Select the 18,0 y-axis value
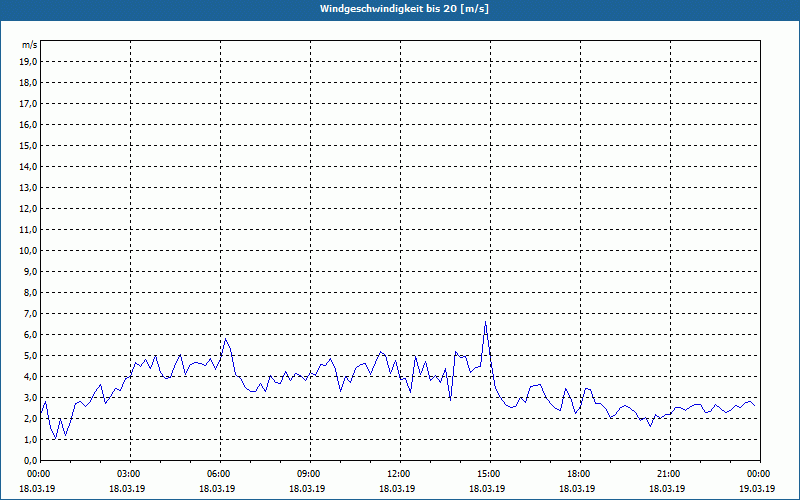 click(29, 83)
